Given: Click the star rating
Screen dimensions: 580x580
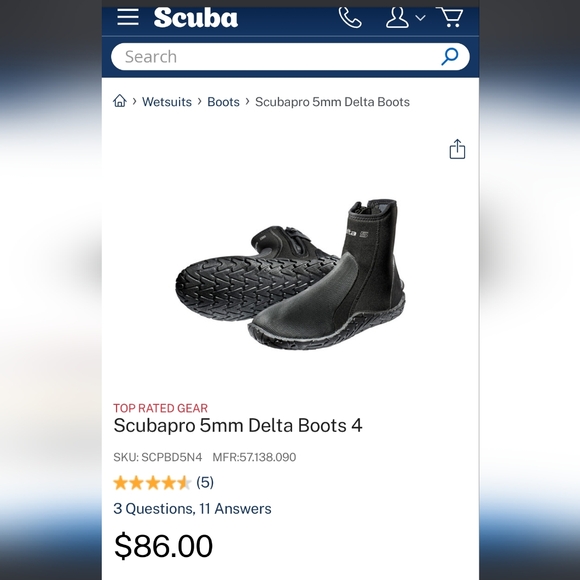Looking at the screenshot, I should pos(152,483).
